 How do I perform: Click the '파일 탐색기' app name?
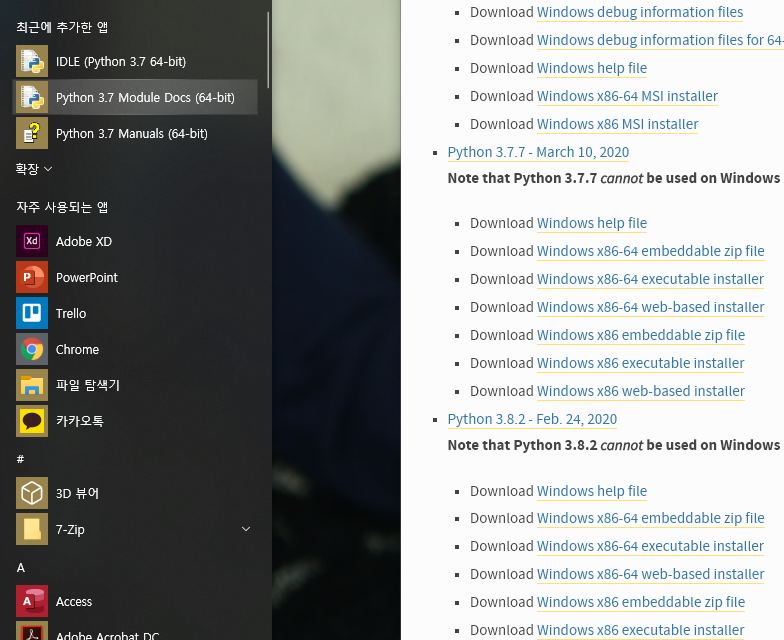(88, 385)
